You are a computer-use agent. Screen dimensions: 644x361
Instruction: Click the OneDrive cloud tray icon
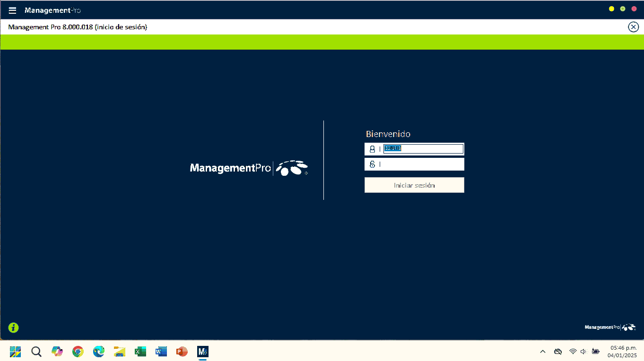coord(558,352)
